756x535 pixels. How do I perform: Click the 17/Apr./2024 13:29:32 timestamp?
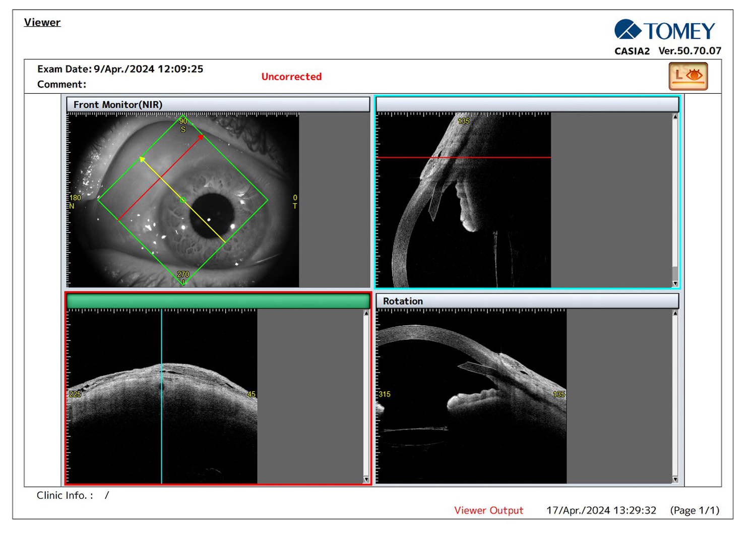coord(601,510)
